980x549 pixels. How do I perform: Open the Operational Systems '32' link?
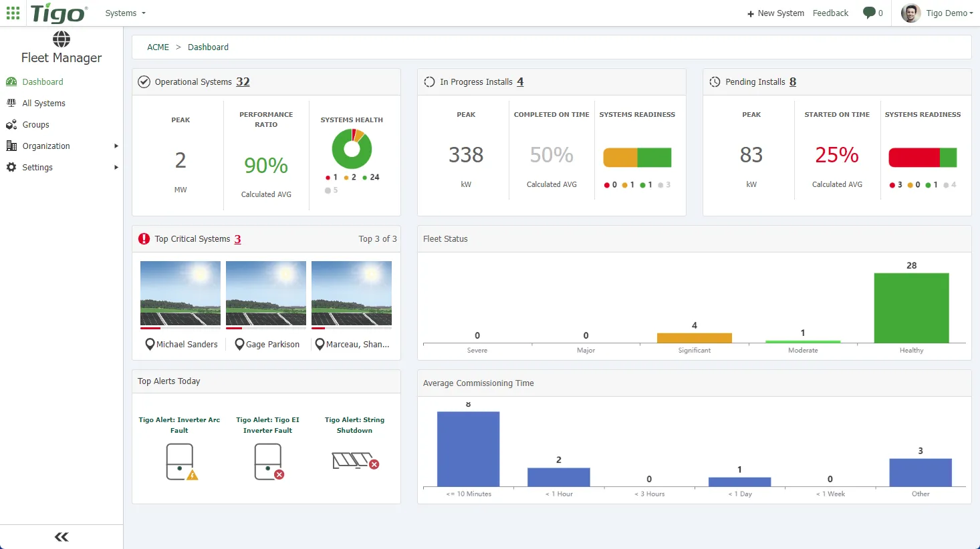pyautogui.click(x=243, y=81)
